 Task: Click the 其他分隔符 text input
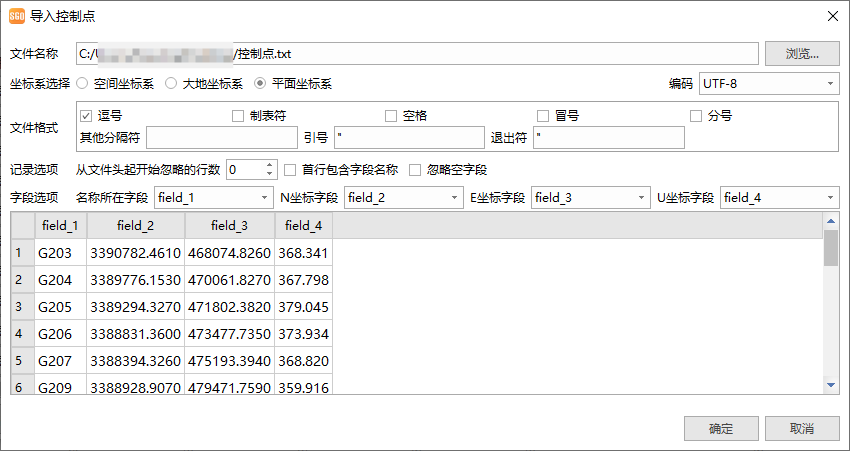(221, 137)
